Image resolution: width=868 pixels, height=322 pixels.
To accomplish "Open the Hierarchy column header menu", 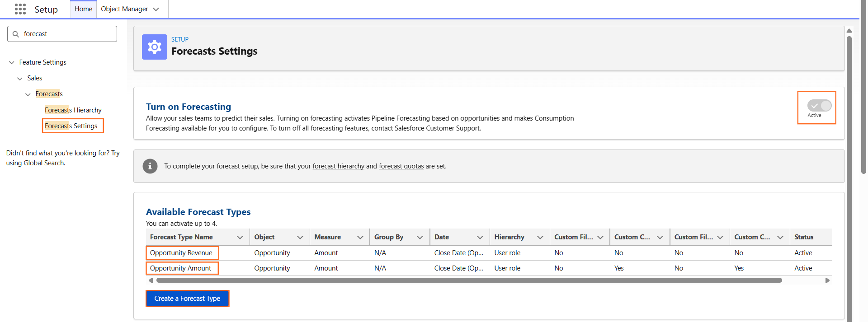I will 540,237.
